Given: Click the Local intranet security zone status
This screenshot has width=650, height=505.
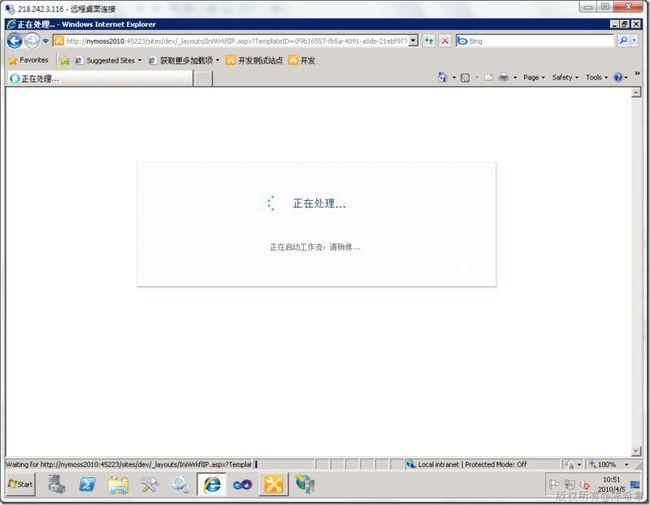Looking at the screenshot, I should 467,464.
